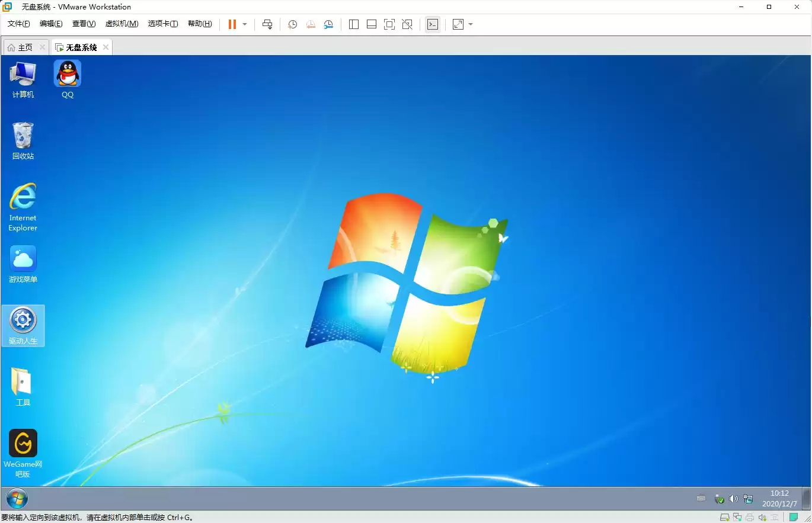Toggle the library sidebar panel view
This screenshot has height=523, width=812.
(354, 24)
